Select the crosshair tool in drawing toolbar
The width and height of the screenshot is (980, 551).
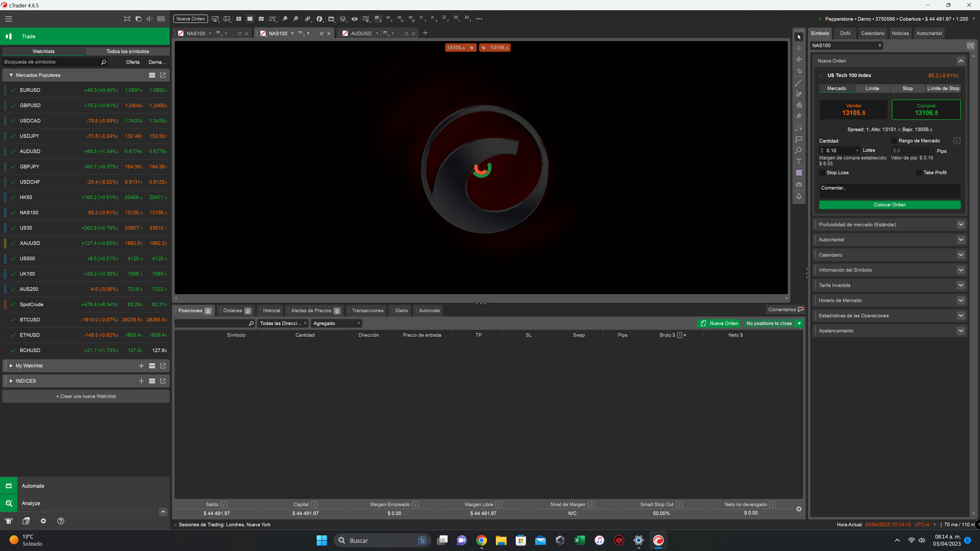click(799, 48)
